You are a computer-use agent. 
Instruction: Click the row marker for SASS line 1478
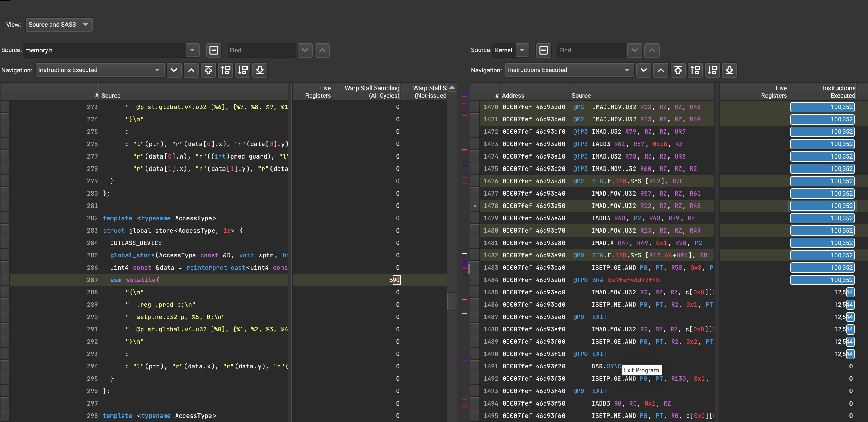[475, 206]
